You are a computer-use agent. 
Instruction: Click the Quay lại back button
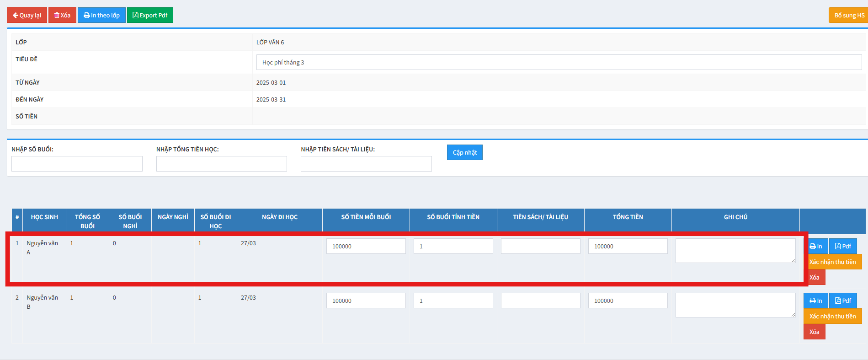pos(27,15)
